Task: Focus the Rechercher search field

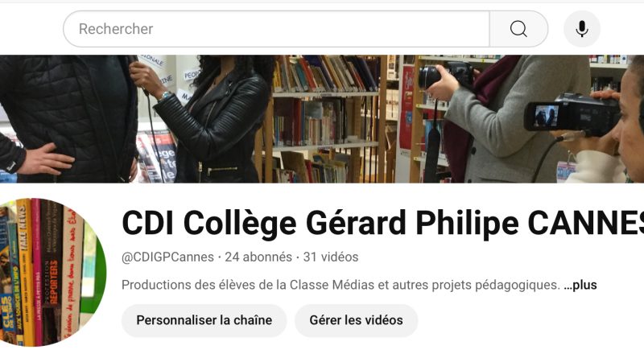Action: (276, 29)
